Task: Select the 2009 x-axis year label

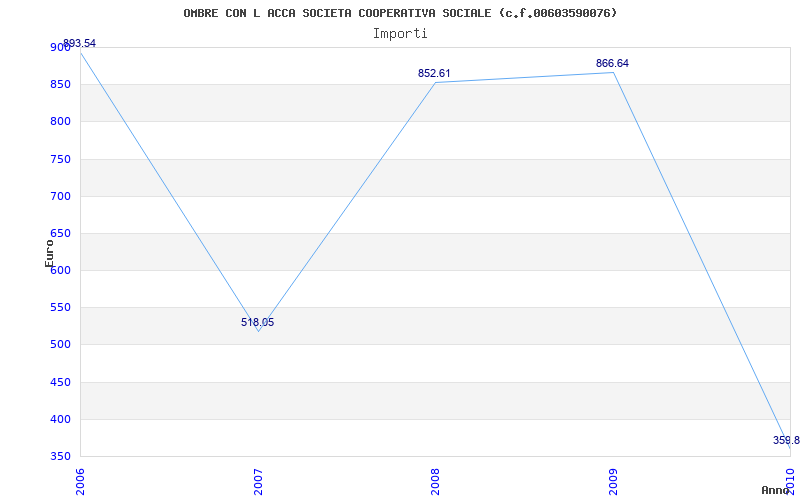Action: pyautogui.click(x=613, y=482)
